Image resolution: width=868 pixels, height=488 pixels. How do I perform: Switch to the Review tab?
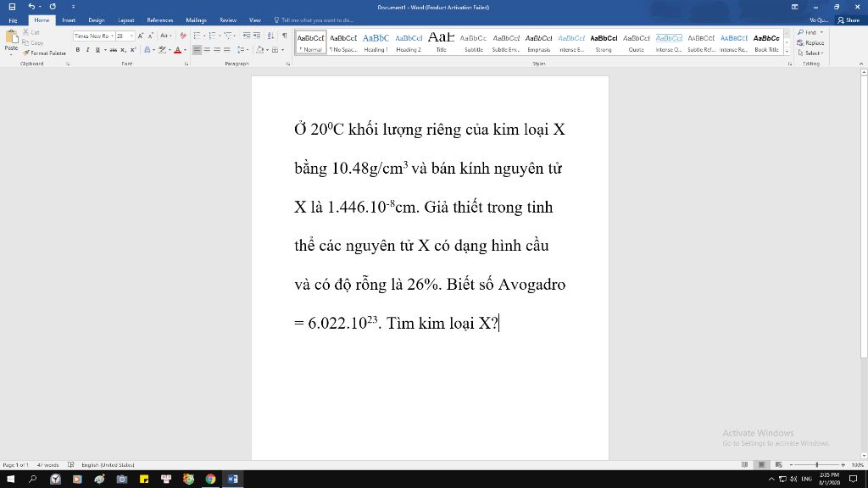(228, 20)
